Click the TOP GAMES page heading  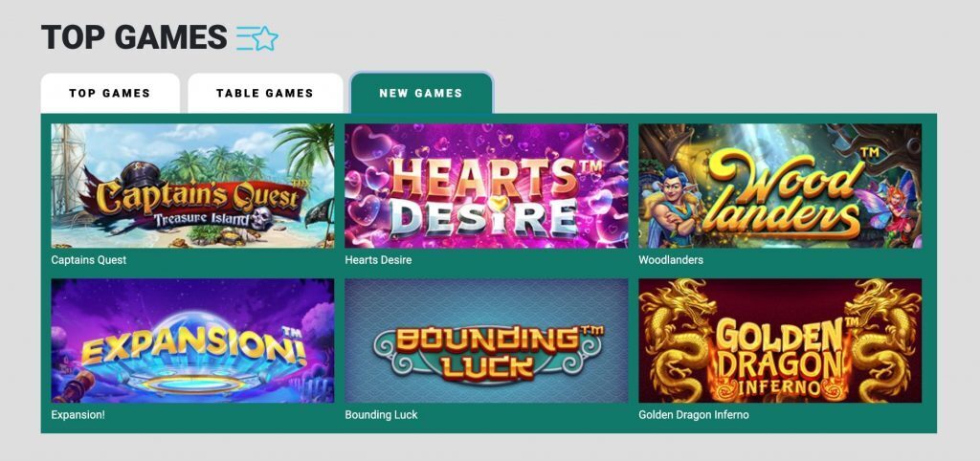pos(134,37)
